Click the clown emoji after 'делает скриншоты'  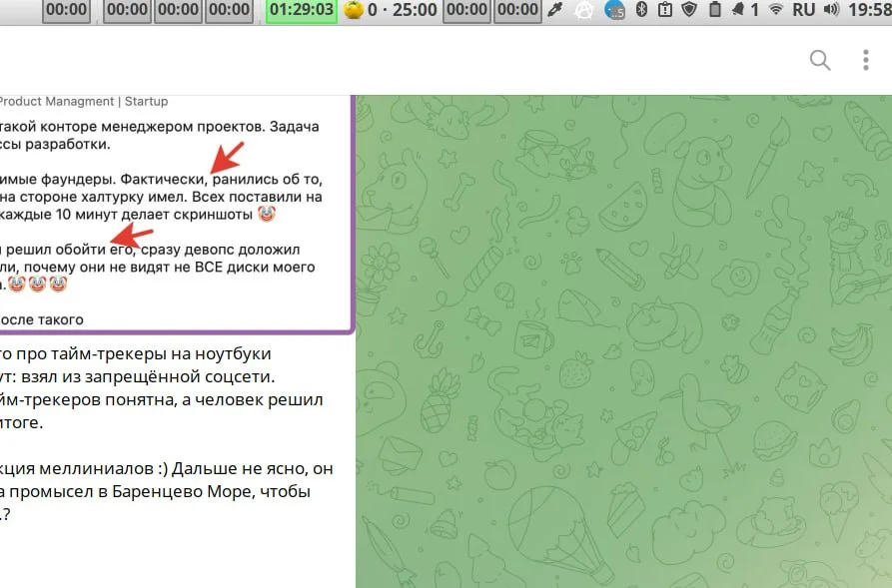[267, 215]
